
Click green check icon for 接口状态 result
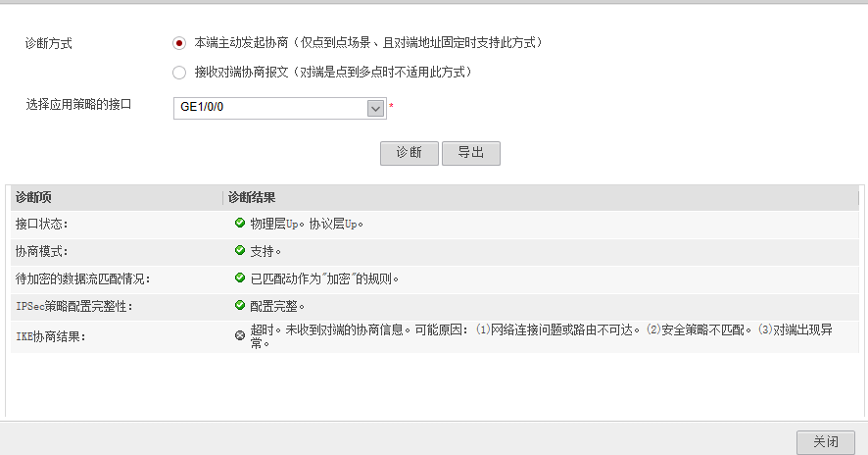240,224
